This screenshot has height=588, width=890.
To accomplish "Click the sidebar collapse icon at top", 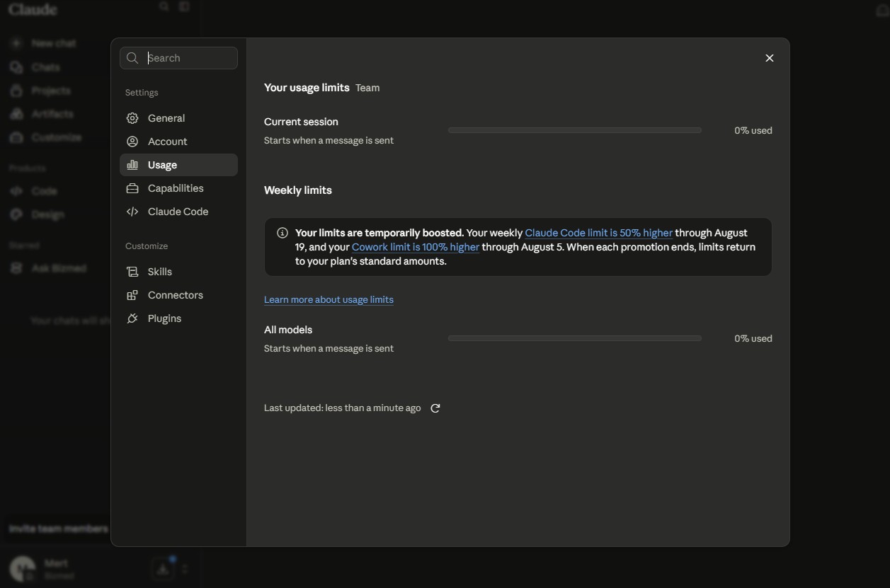I will [x=185, y=7].
